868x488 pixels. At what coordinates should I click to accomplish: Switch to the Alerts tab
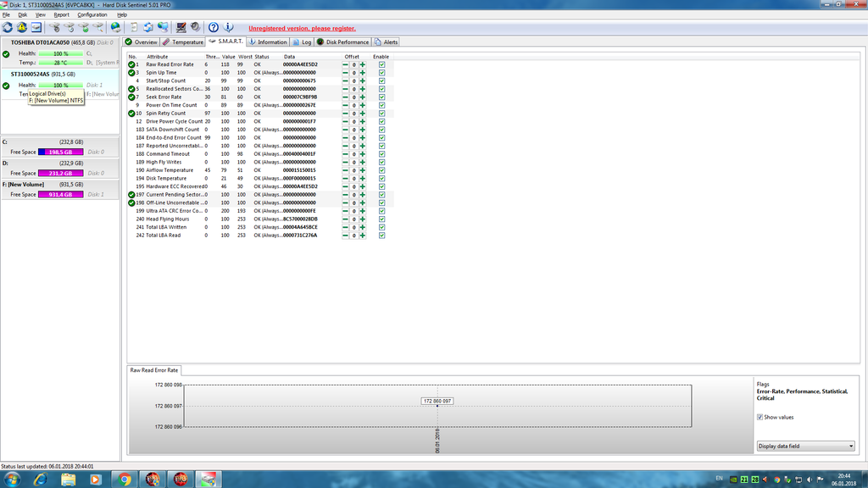[386, 42]
